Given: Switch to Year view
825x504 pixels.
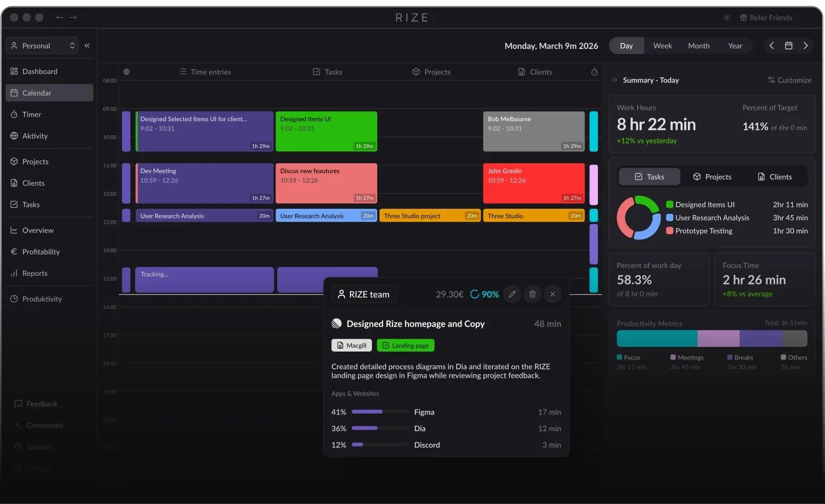Looking at the screenshot, I should pos(735,46).
